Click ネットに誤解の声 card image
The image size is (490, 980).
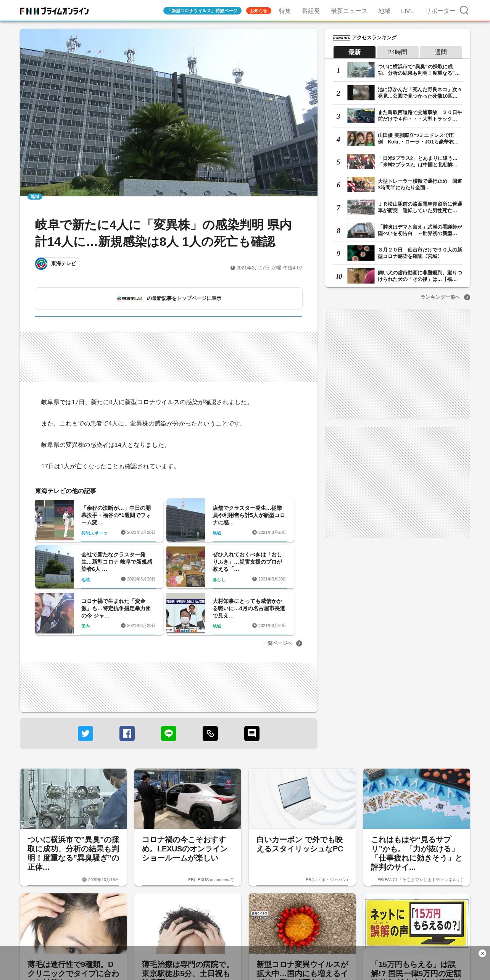click(x=417, y=923)
